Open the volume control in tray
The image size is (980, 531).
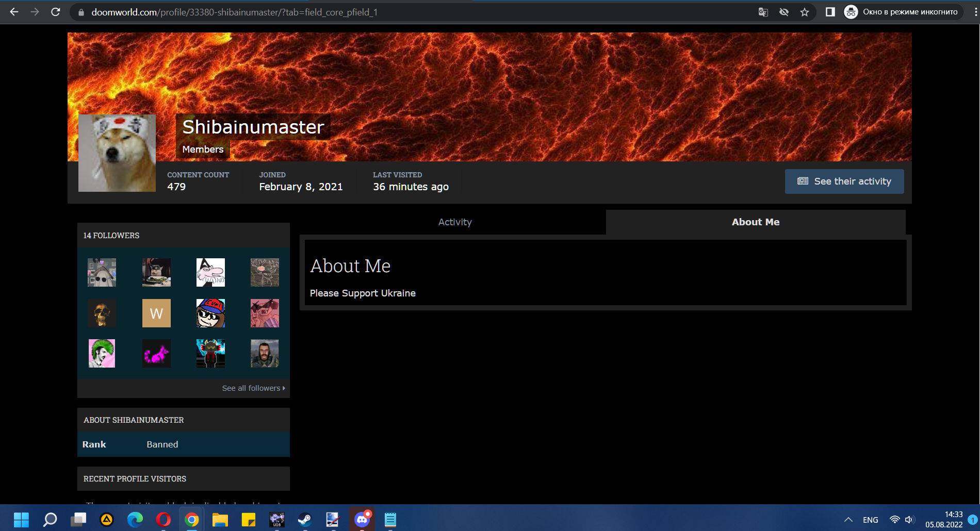click(x=909, y=520)
